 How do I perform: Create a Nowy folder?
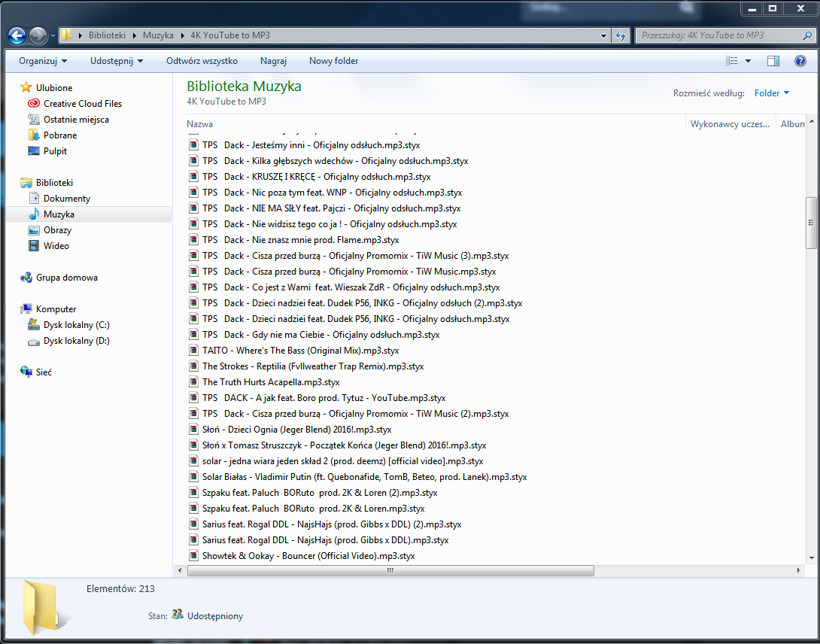(x=334, y=61)
